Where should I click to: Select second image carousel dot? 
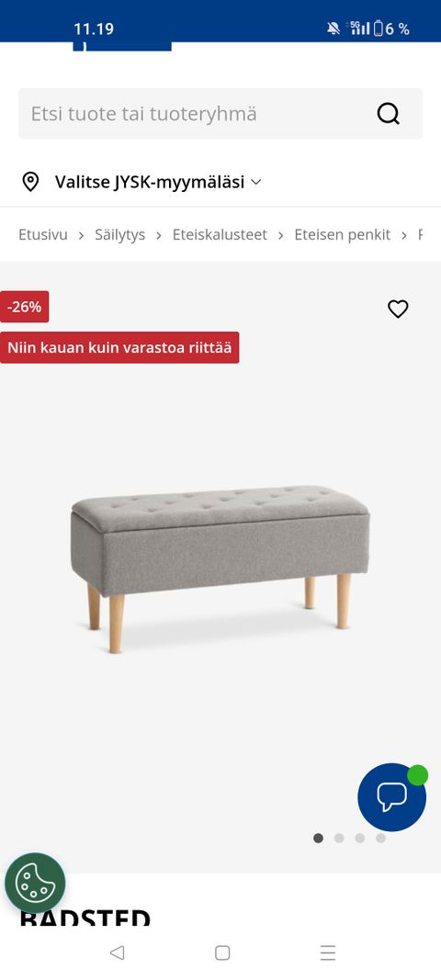coord(339,839)
